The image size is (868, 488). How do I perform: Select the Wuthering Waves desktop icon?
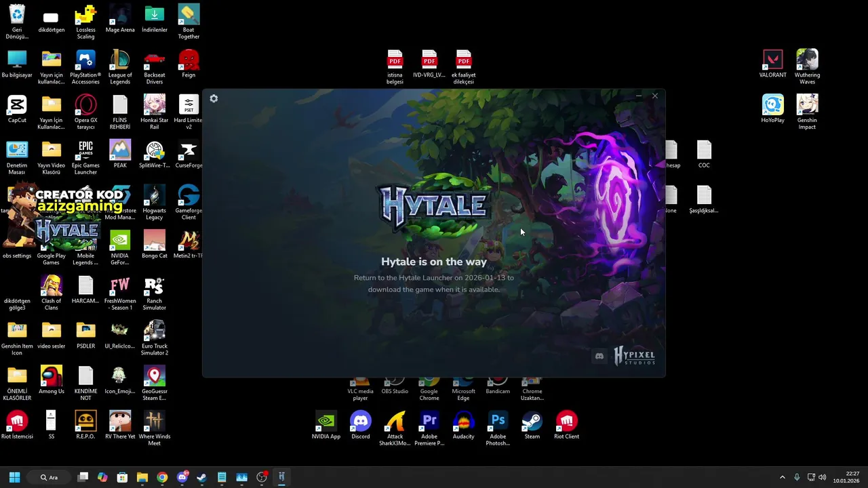807,66
